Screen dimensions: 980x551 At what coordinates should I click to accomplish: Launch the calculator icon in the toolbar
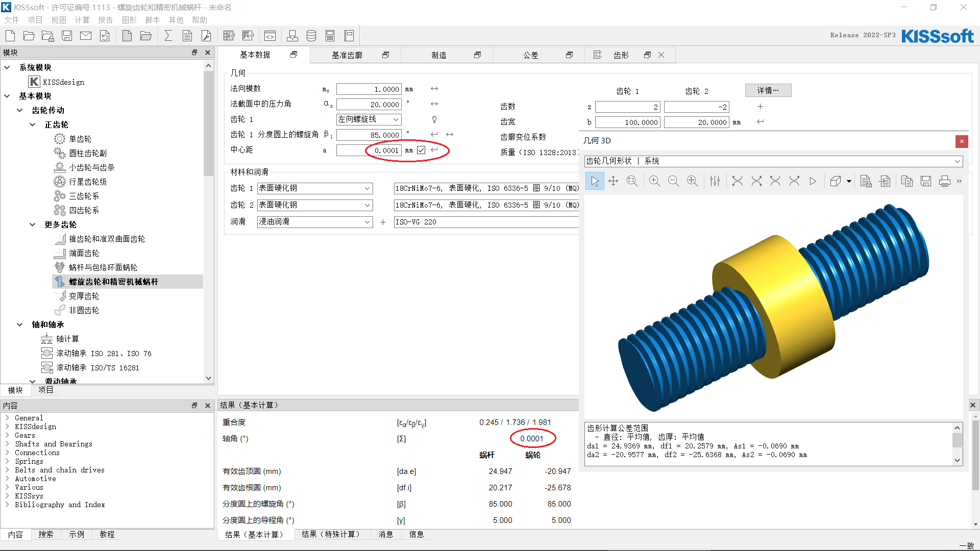pos(330,36)
